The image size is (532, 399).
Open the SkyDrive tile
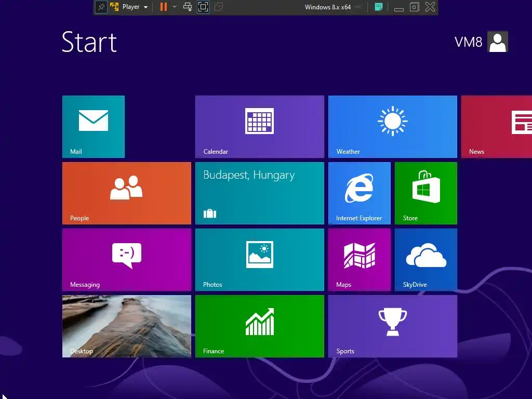(x=426, y=260)
